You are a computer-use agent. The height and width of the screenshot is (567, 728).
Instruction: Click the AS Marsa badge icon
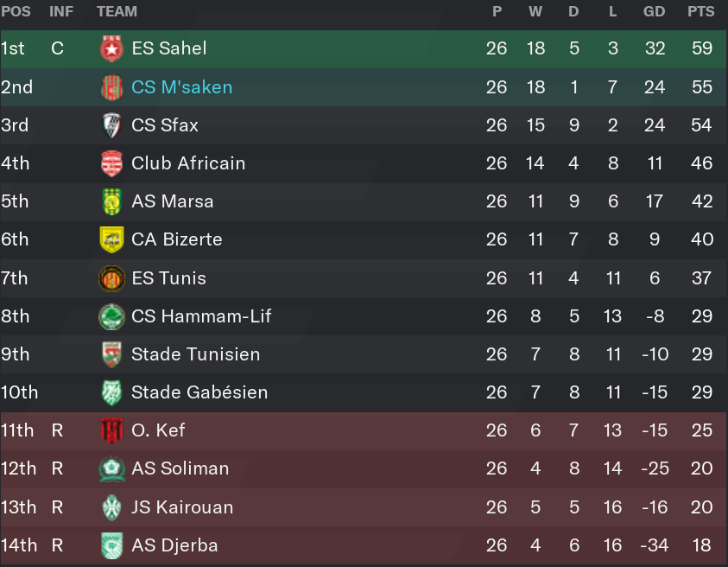point(111,201)
